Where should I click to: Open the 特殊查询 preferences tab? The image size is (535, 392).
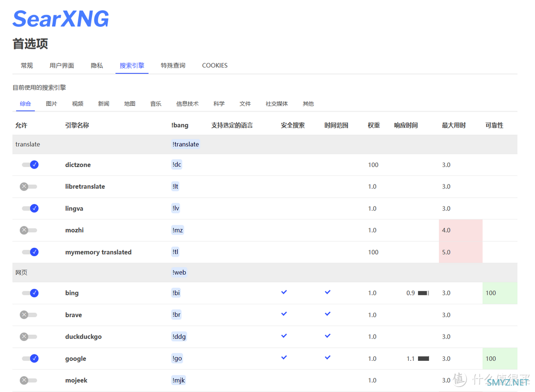coord(173,65)
